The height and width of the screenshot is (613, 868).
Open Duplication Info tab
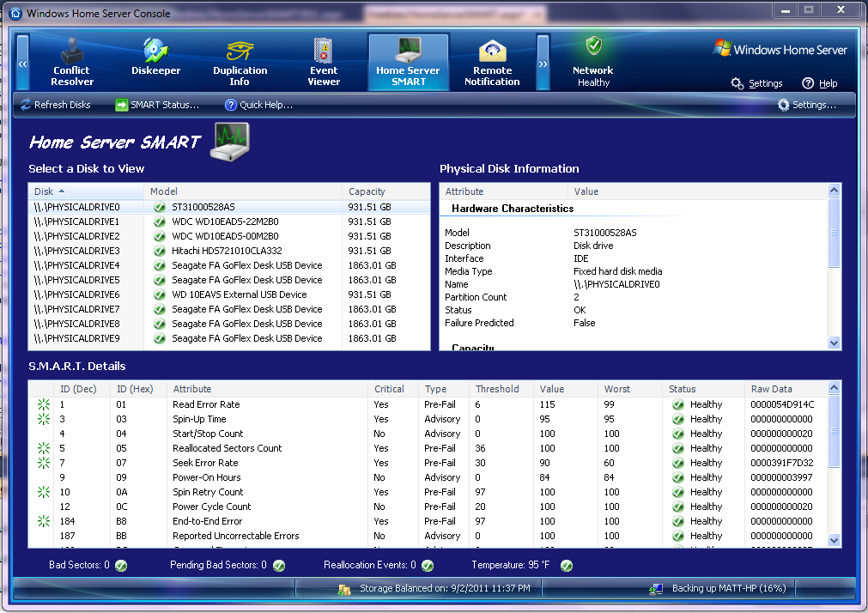240,62
